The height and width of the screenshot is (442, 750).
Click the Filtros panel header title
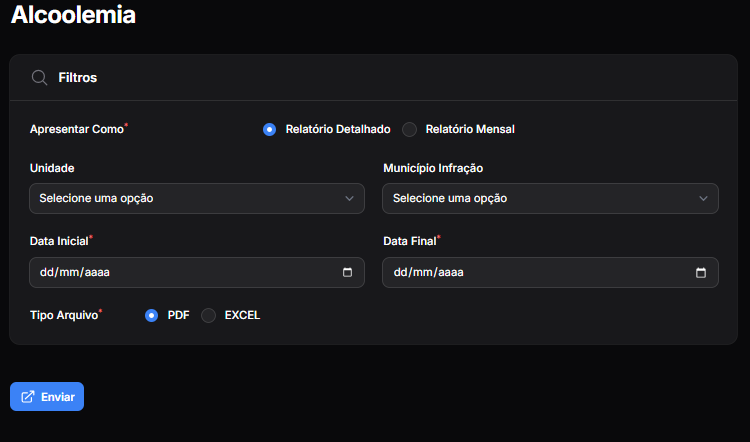(x=78, y=77)
